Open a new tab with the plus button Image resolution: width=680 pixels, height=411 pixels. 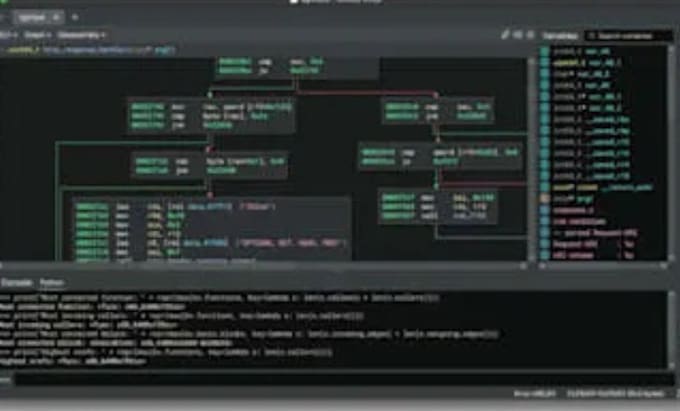[75, 17]
